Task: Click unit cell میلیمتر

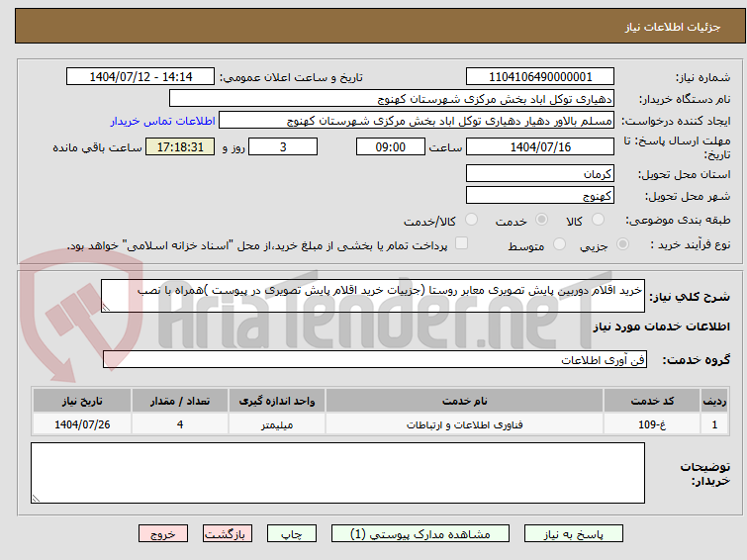Action: point(277,424)
